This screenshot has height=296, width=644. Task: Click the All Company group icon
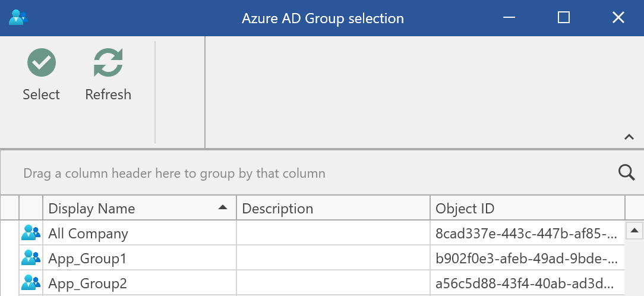pos(31,233)
